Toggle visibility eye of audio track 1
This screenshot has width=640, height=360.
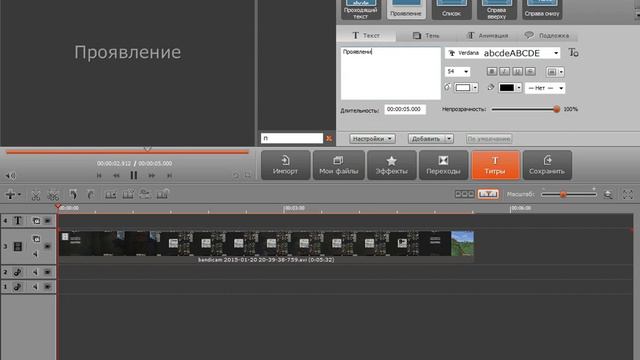point(48,287)
